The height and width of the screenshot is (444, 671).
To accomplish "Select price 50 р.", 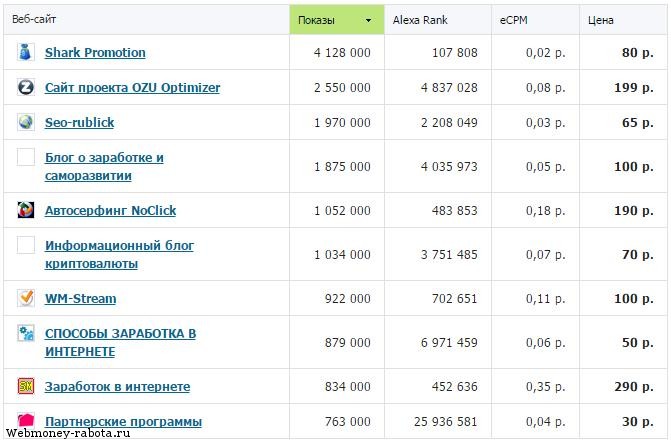I will (x=638, y=343).
